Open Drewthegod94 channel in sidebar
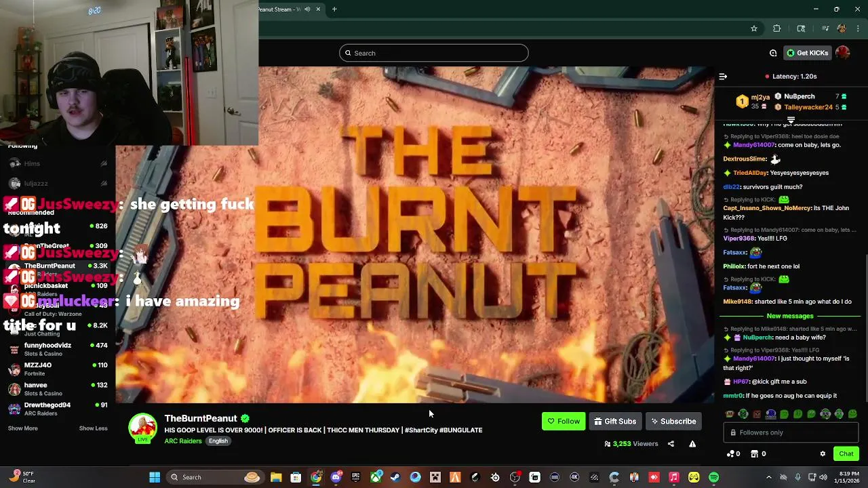The image size is (868, 488). 58,409
